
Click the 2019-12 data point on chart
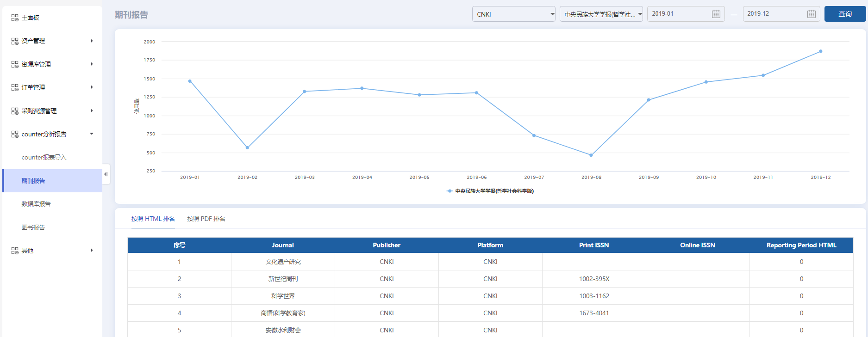pyautogui.click(x=820, y=51)
